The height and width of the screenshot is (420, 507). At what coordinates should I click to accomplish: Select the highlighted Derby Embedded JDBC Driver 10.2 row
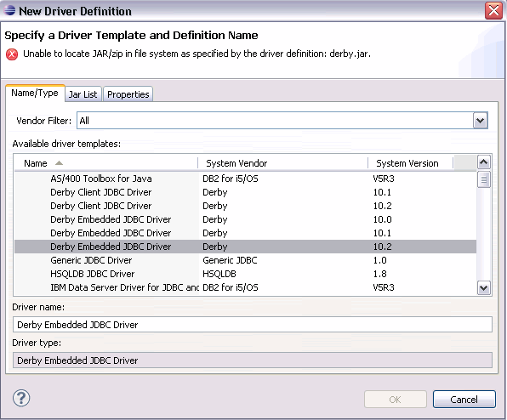coord(245,247)
